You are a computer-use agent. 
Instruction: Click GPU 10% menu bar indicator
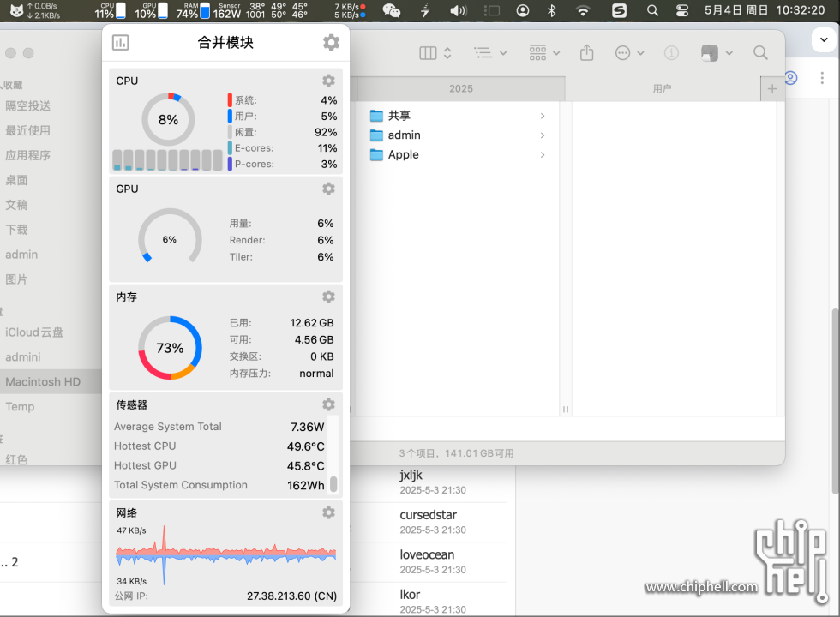152,10
